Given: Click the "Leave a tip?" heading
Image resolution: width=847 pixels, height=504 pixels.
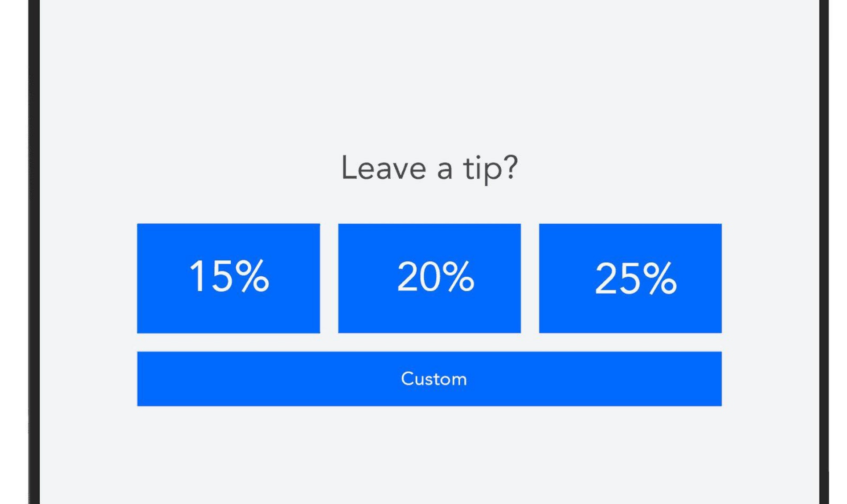Looking at the screenshot, I should 429,168.
